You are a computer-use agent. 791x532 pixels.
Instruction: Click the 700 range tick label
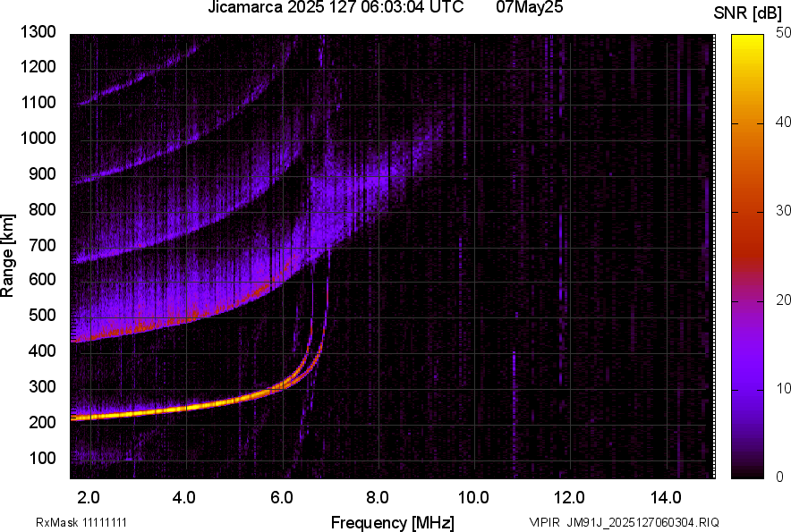pos(43,245)
